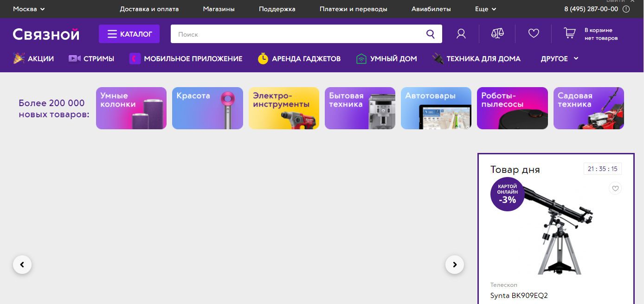
Task: Open Стримы section
Action: pos(99,59)
